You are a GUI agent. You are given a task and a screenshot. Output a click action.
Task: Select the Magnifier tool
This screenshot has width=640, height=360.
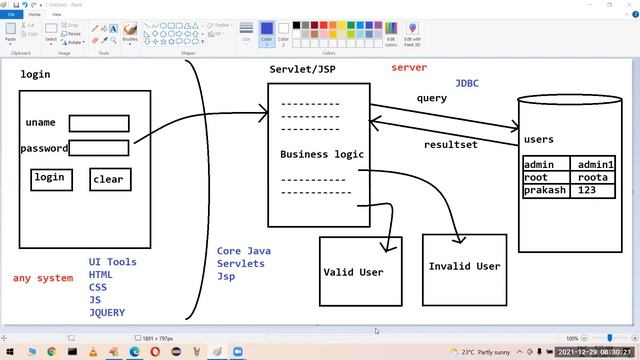click(113, 40)
